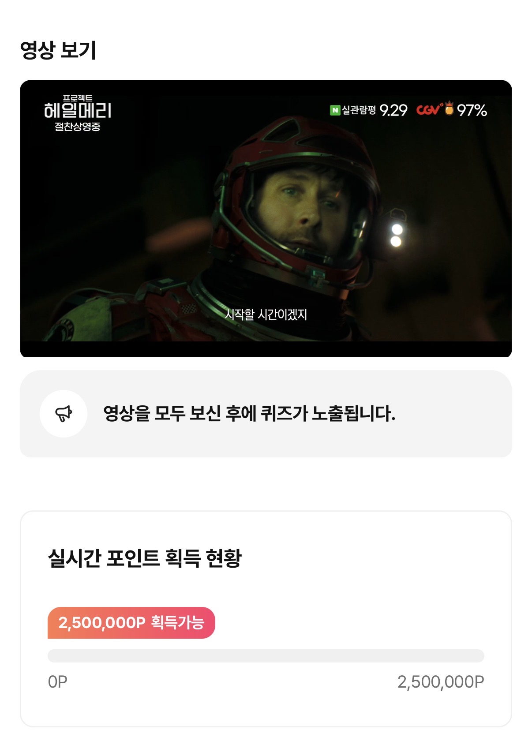Click the point acquisition progress bar
The width and height of the screenshot is (532, 756).
(x=266, y=656)
